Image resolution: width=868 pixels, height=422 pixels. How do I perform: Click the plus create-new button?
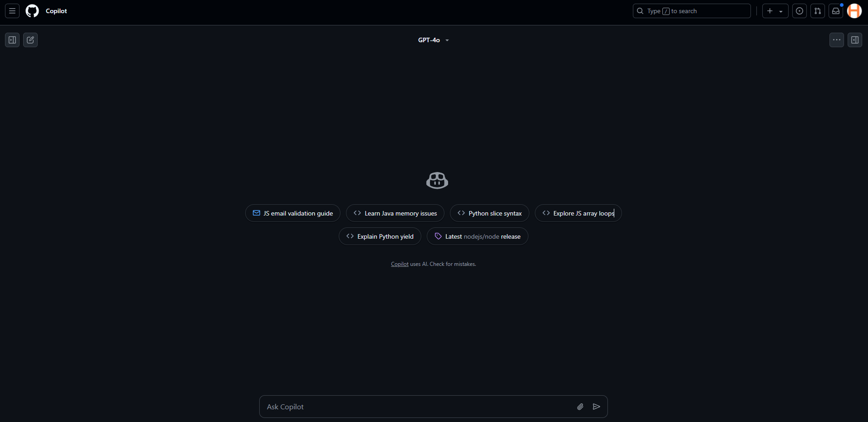click(770, 11)
